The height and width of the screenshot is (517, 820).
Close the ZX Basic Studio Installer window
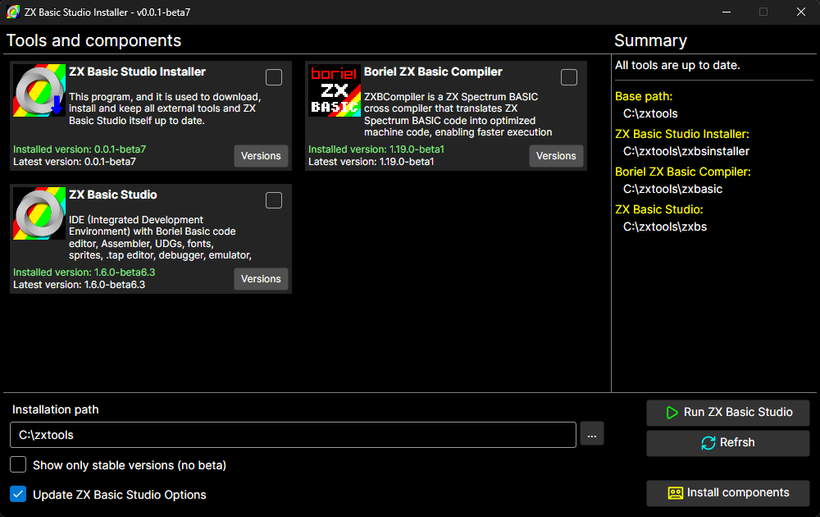pyautogui.click(x=801, y=12)
